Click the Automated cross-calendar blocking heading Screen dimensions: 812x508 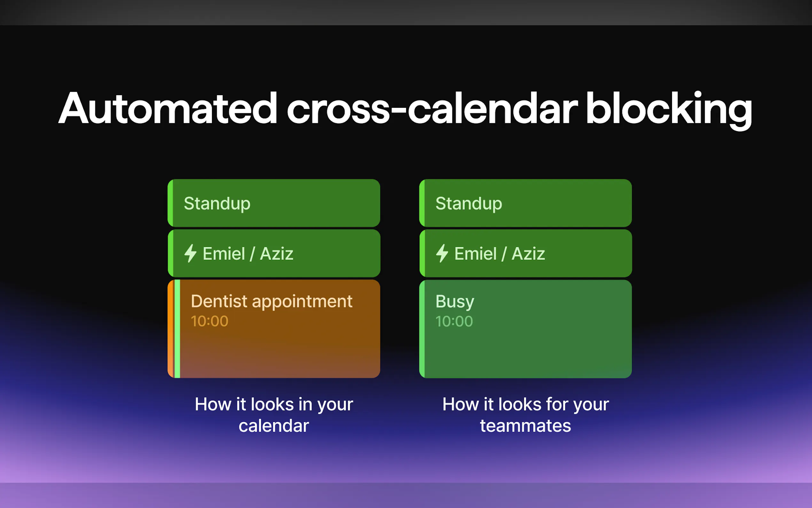tap(405, 109)
